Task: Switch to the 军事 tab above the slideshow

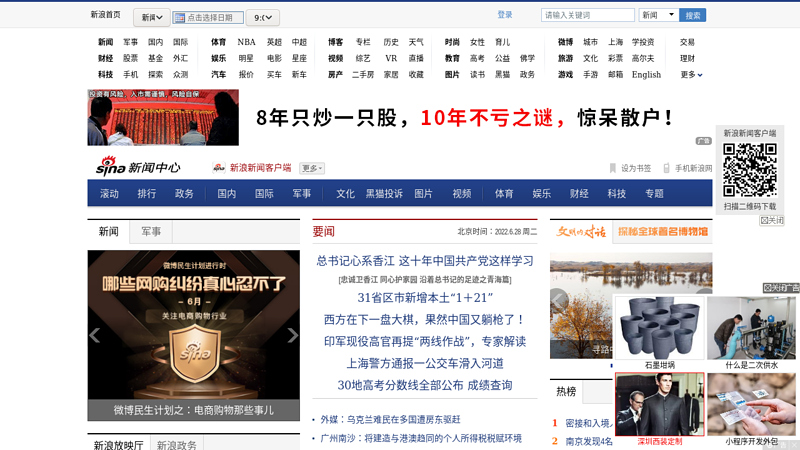Action: pyautogui.click(x=151, y=232)
